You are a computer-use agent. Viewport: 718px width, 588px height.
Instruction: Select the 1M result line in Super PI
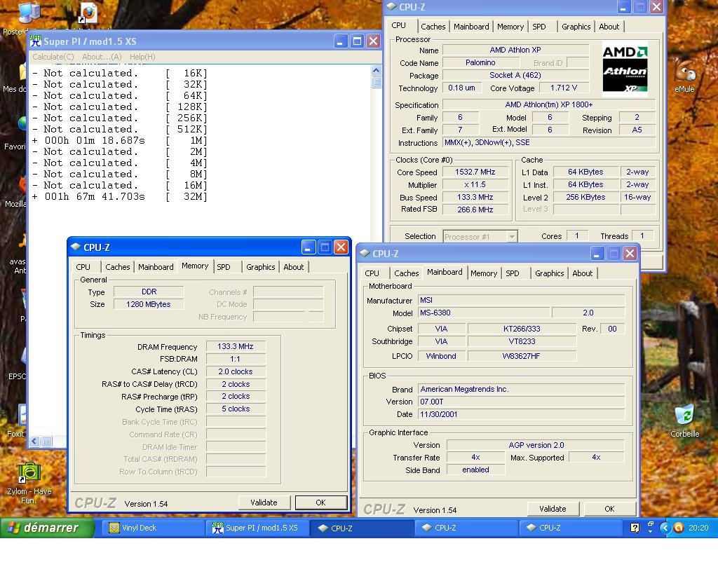pos(120,140)
